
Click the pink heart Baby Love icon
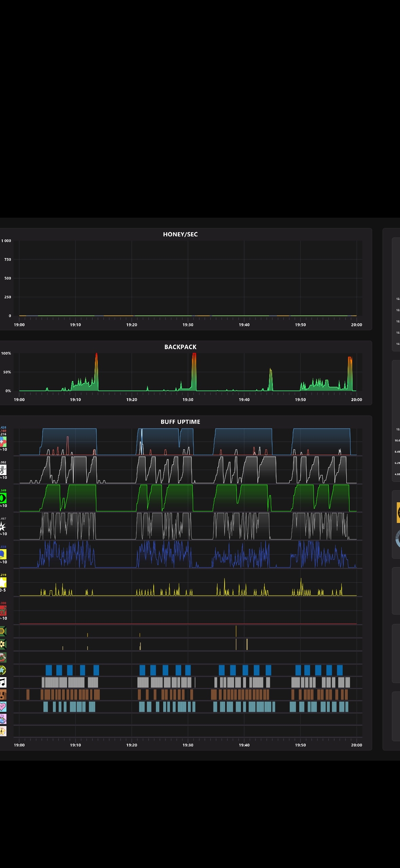coord(3,707)
